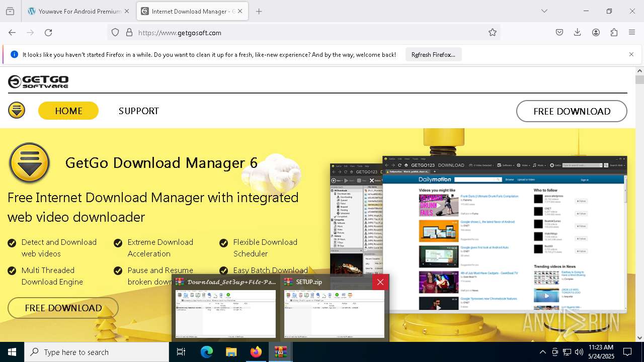The image size is (644, 362).
Task: Show hidden system tray icons
Action: (x=542, y=352)
